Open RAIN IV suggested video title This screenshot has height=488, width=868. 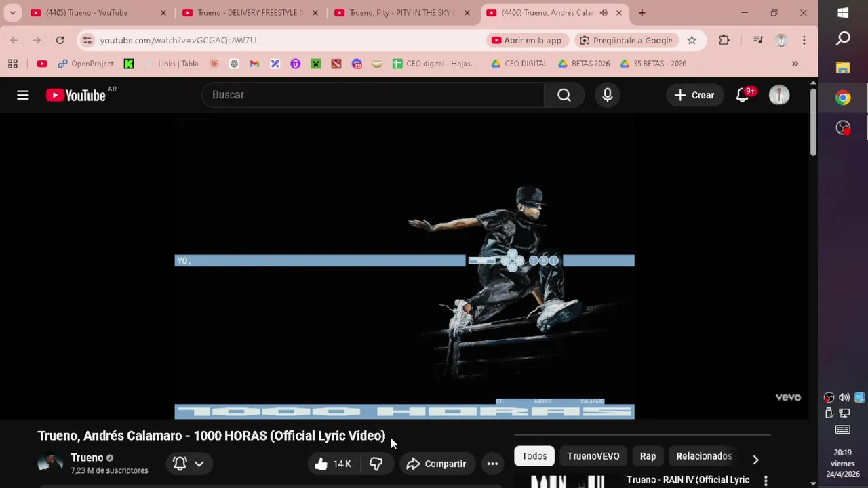(x=688, y=480)
